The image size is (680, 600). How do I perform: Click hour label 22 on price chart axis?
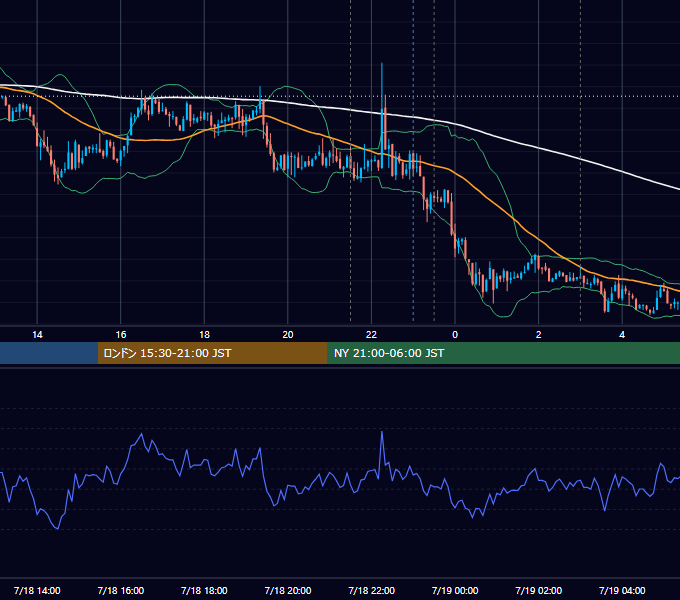point(371,334)
